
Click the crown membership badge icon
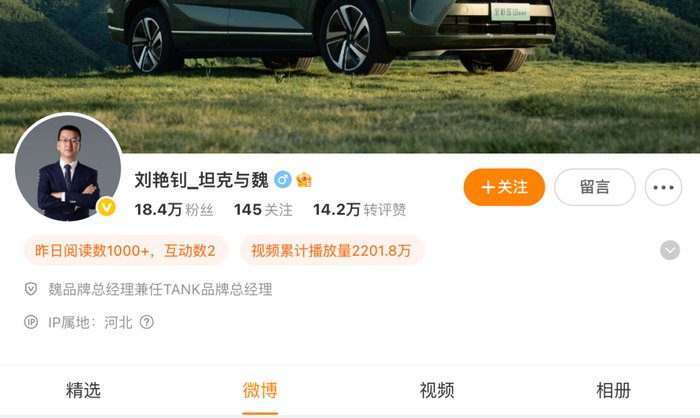[x=304, y=180]
